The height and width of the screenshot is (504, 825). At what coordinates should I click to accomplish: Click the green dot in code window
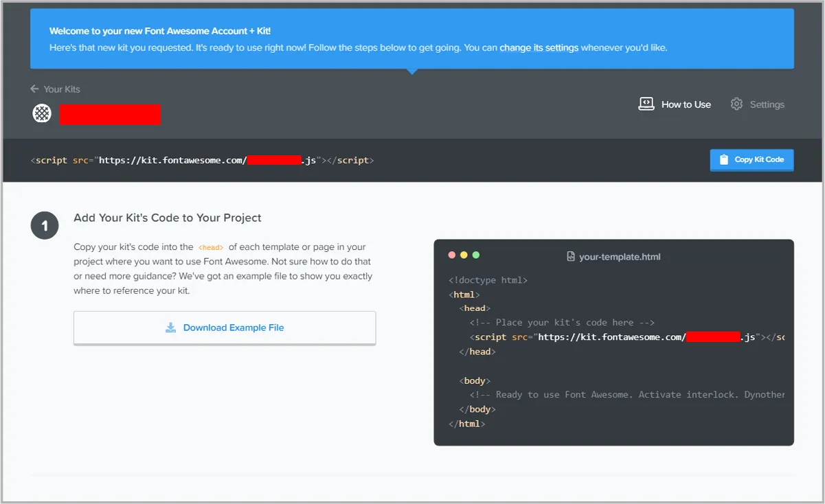pos(476,255)
